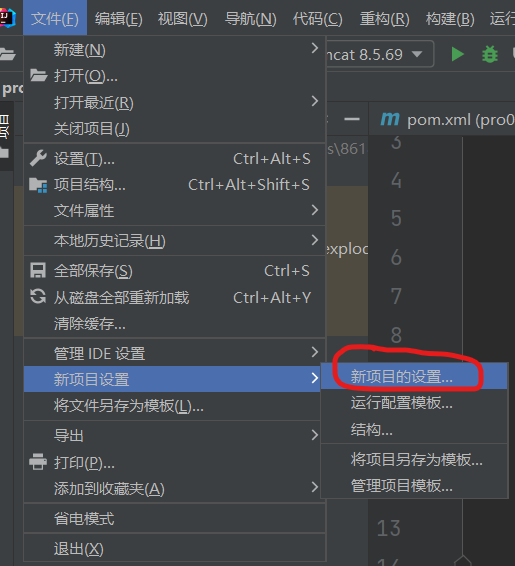Expand the 本地历史记录(H) submenu

175,241
